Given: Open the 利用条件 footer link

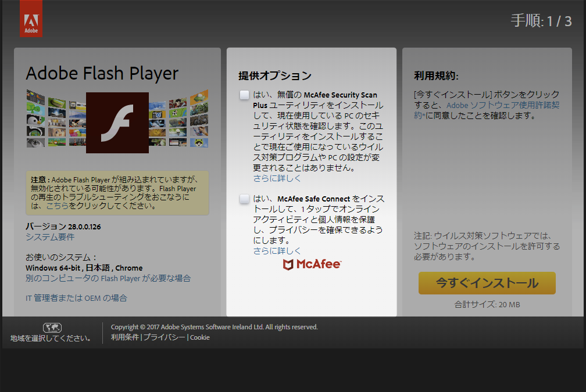Looking at the screenshot, I should [125, 337].
